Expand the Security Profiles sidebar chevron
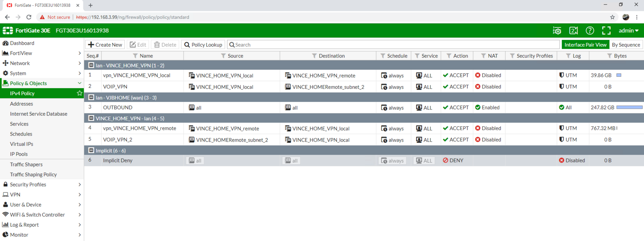Screen dimensions: 644x241 (80, 185)
